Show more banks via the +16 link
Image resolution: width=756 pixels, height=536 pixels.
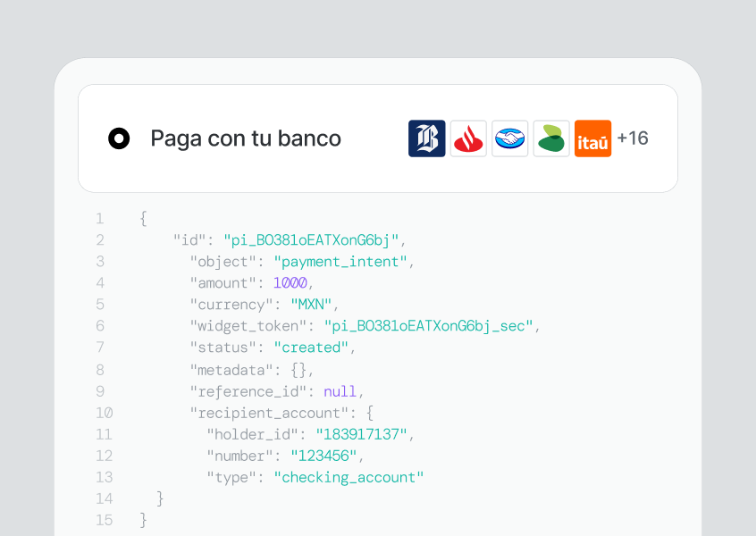click(x=633, y=138)
